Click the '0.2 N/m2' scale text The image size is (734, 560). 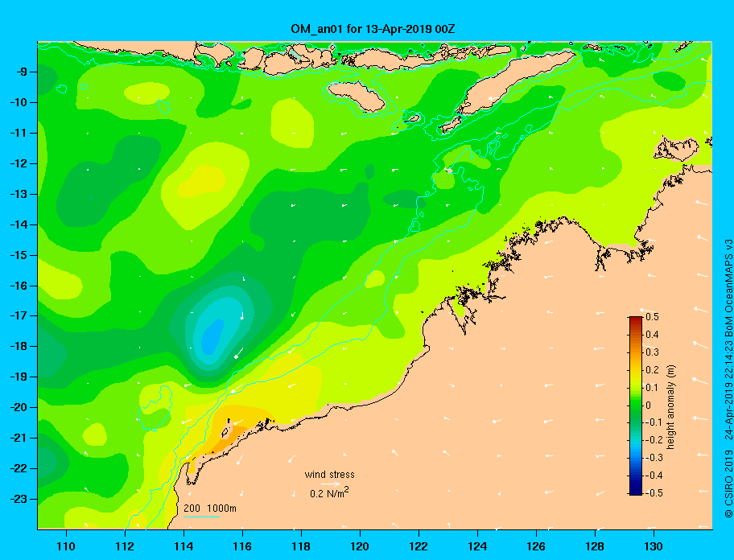(329, 493)
